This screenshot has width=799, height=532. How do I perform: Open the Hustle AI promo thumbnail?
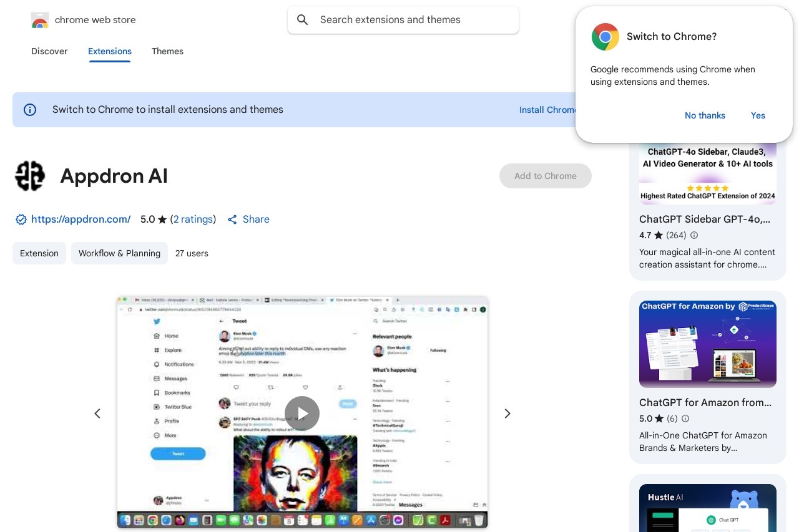(708, 508)
